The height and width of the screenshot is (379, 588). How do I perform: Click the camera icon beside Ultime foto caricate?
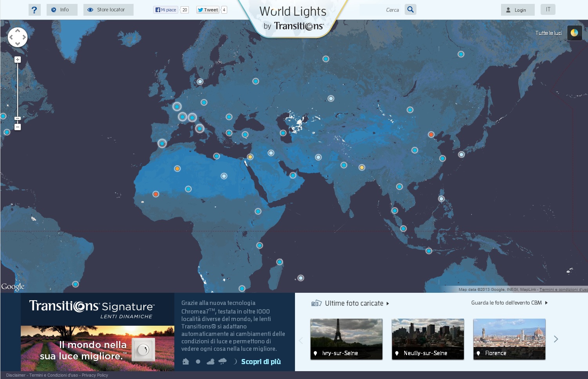coord(316,303)
